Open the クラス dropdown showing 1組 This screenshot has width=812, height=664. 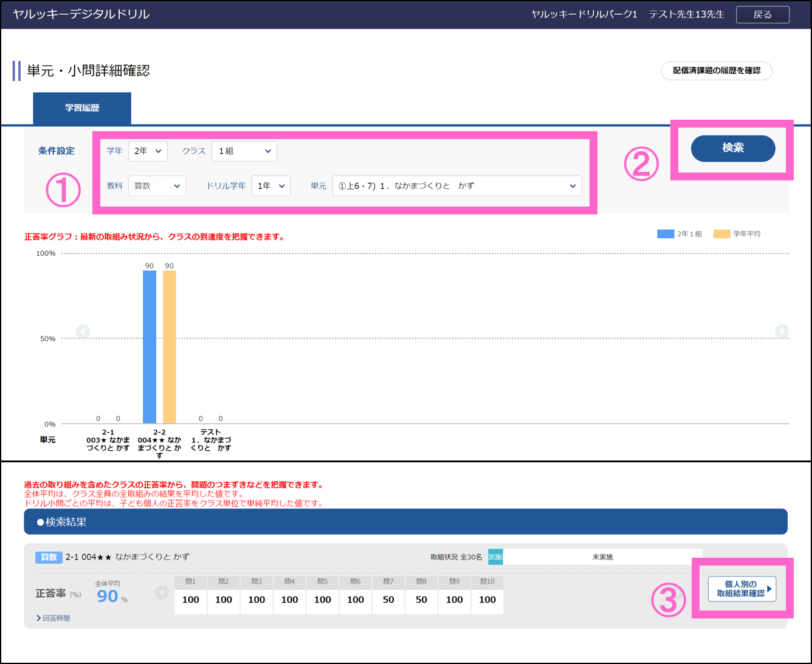[x=244, y=151]
